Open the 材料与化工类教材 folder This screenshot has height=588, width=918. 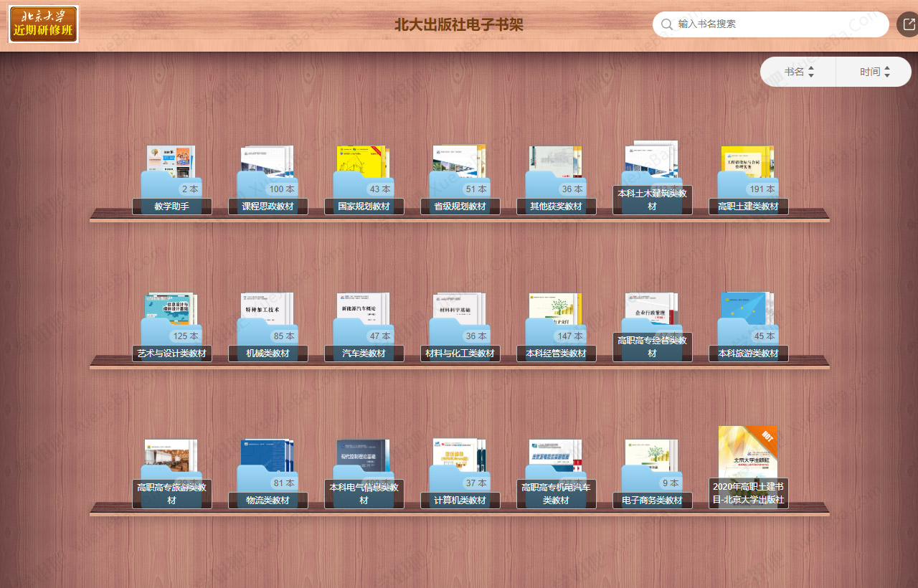click(x=460, y=326)
